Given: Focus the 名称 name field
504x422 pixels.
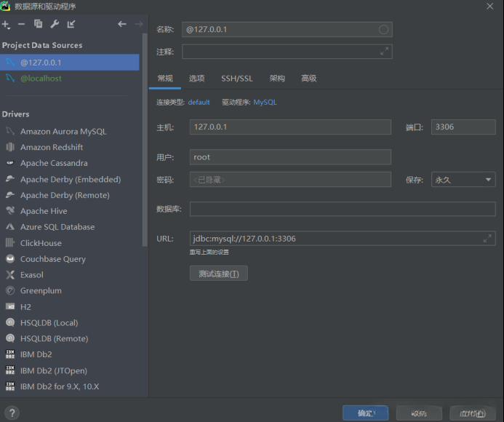Looking at the screenshot, I should coord(287,30).
